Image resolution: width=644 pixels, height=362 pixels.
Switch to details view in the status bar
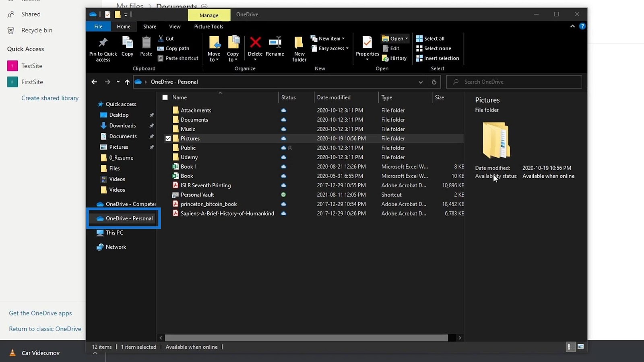coord(570,347)
